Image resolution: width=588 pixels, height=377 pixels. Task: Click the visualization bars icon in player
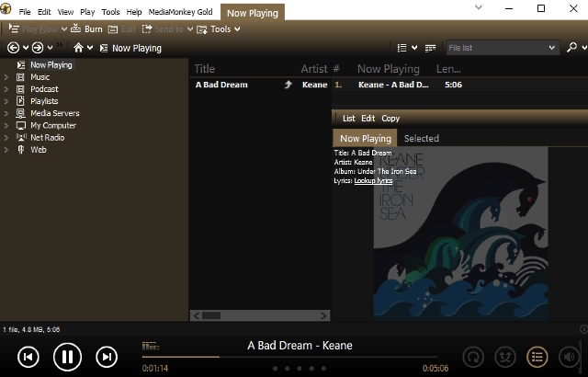click(151, 346)
